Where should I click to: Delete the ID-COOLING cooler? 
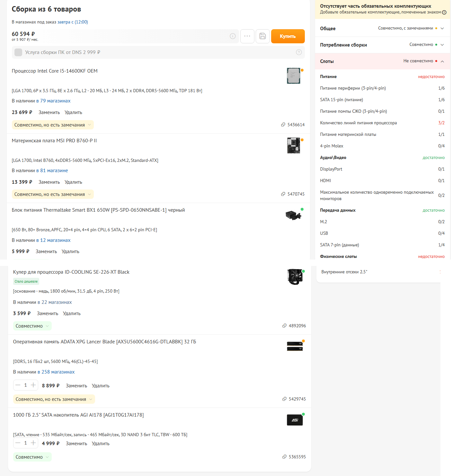(72, 313)
